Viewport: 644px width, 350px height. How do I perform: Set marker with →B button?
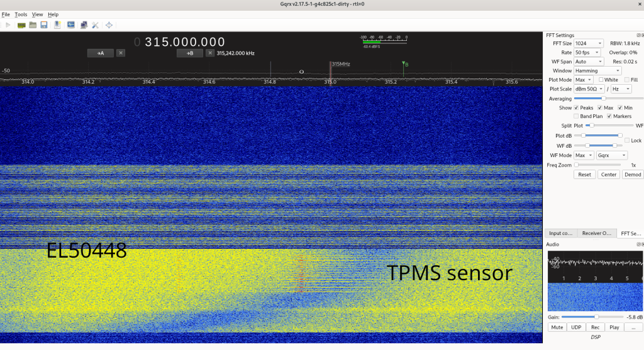coord(190,53)
